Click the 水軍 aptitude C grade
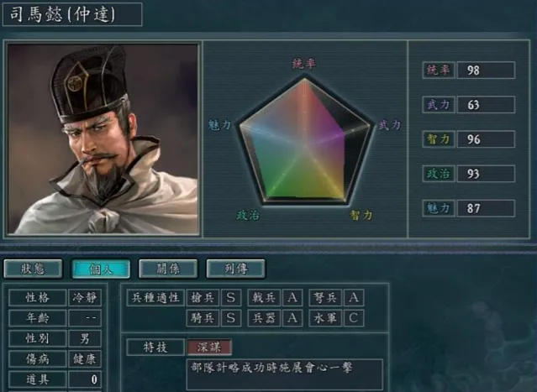Screen dimensions: 537x392 point(354,318)
